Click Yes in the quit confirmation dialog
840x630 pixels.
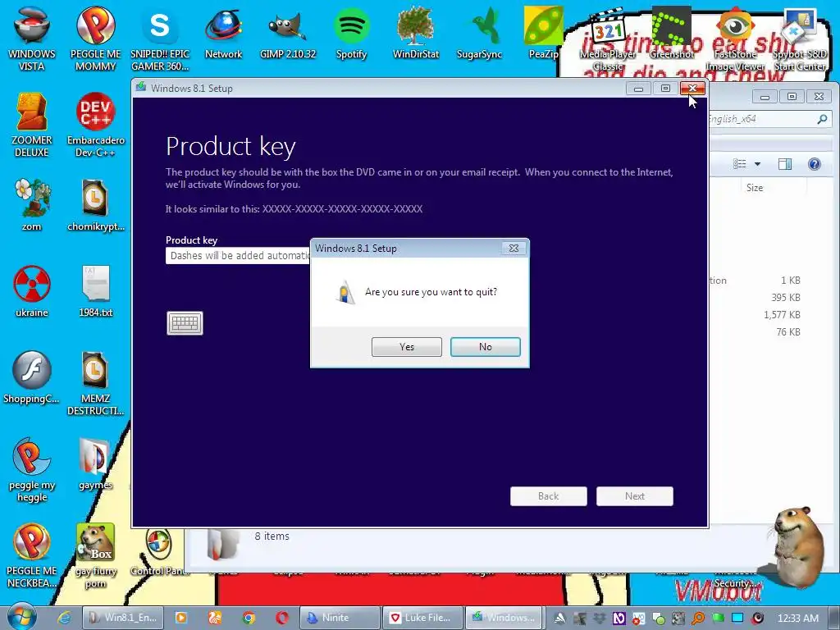click(x=407, y=347)
